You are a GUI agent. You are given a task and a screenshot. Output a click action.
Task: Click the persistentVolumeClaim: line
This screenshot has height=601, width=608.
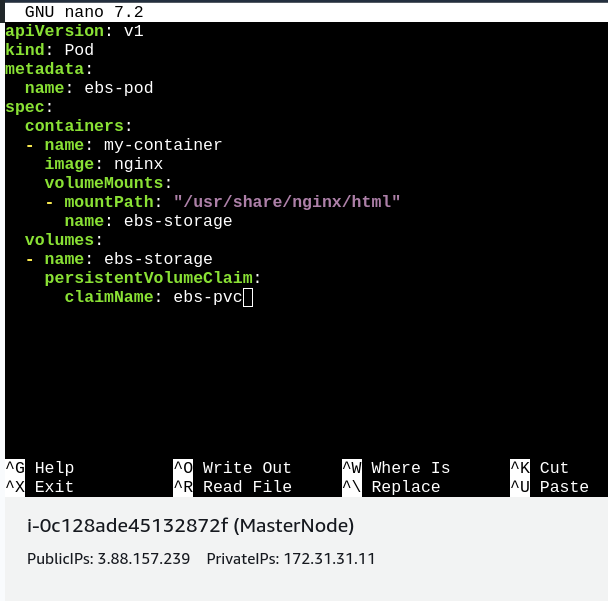tap(153, 278)
